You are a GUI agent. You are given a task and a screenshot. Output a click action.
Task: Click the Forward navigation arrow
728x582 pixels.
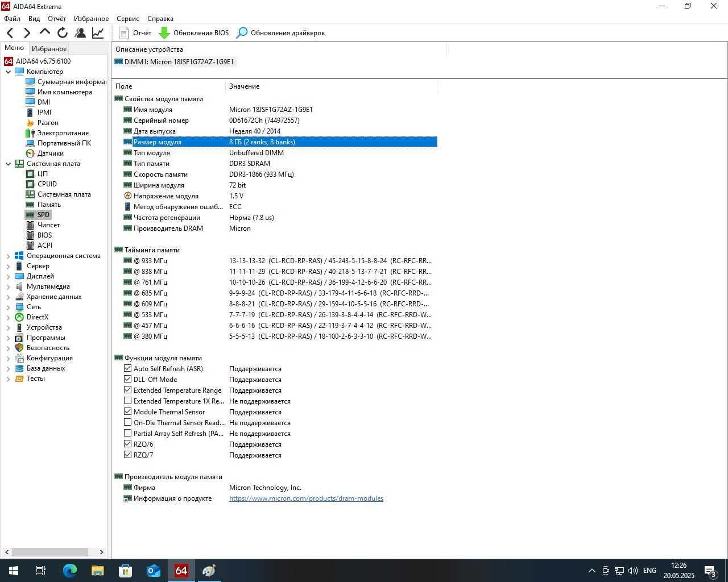(x=27, y=33)
